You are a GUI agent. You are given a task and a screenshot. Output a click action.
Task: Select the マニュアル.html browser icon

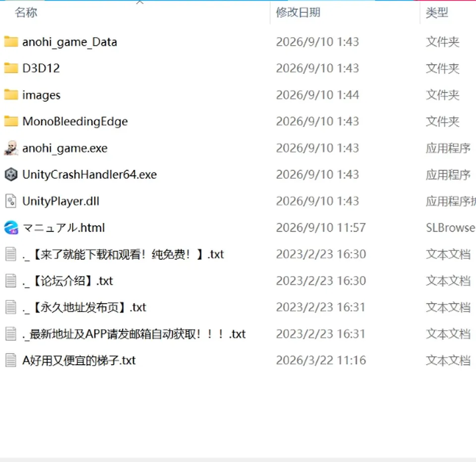[11, 227]
